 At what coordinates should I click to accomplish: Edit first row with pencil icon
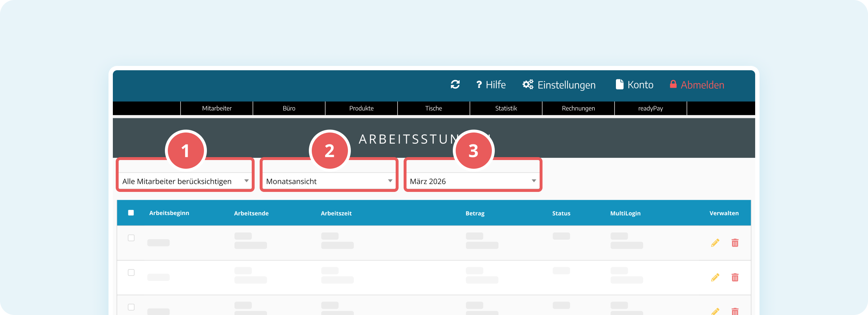click(x=715, y=243)
